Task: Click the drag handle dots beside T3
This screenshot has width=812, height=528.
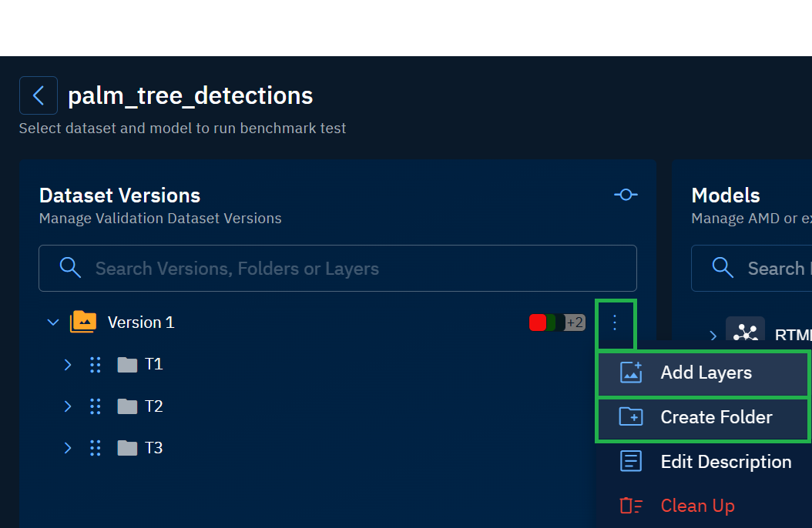Action: 96,448
